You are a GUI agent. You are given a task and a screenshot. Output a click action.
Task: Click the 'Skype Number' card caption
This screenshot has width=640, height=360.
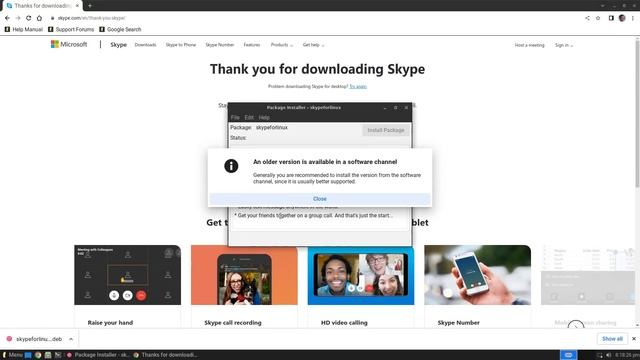coord(458,322)
